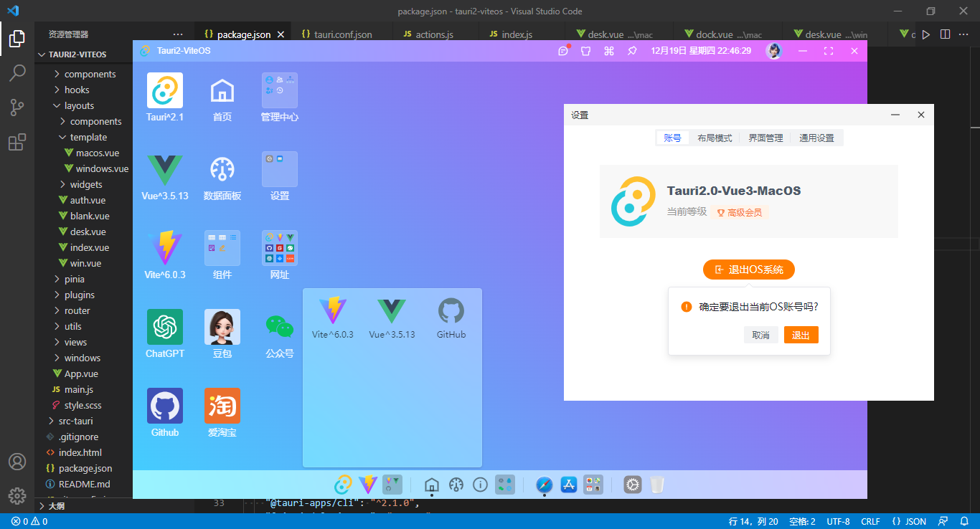Switch to the 通用设置 tab in settings
Viewport: 980px width, 529px height.
pyautogui.click(x=816, y=138)
